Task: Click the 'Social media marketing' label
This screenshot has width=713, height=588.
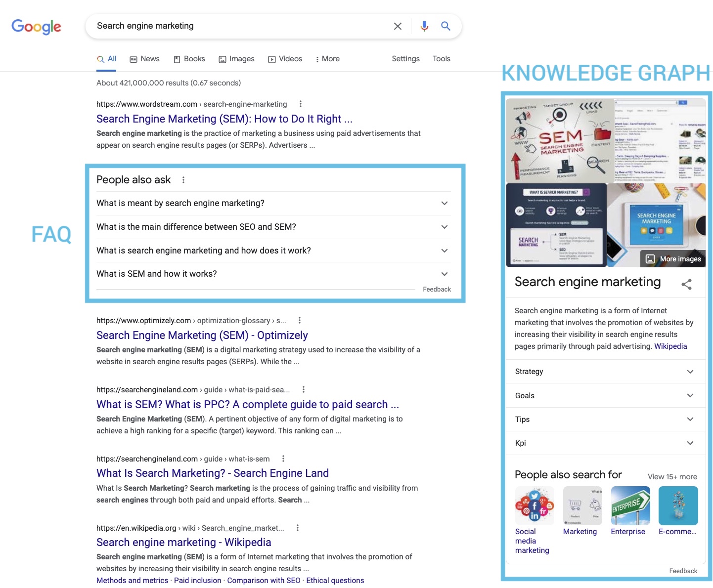Action: click(x=532, y=541)
